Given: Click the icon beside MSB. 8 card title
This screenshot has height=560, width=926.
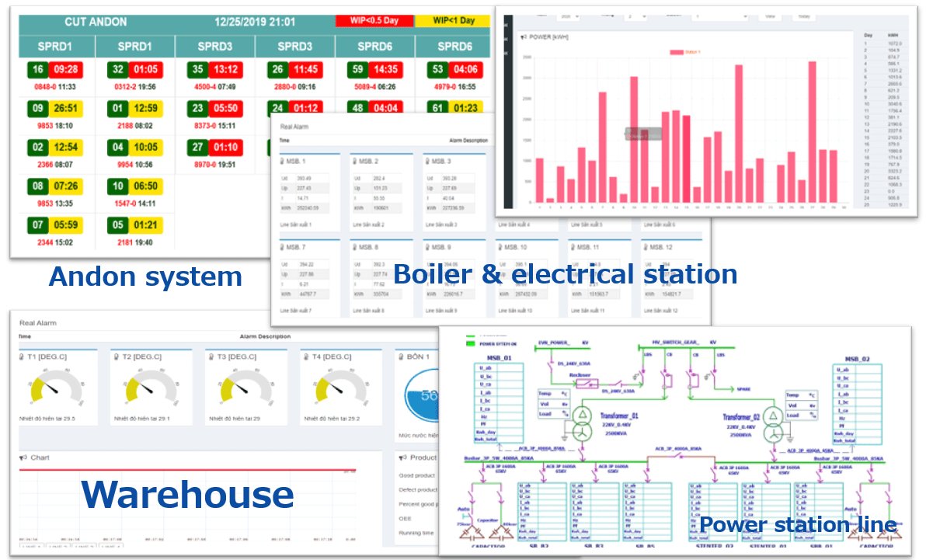Looking at the screenshot, I should click(x=355, y=247).
